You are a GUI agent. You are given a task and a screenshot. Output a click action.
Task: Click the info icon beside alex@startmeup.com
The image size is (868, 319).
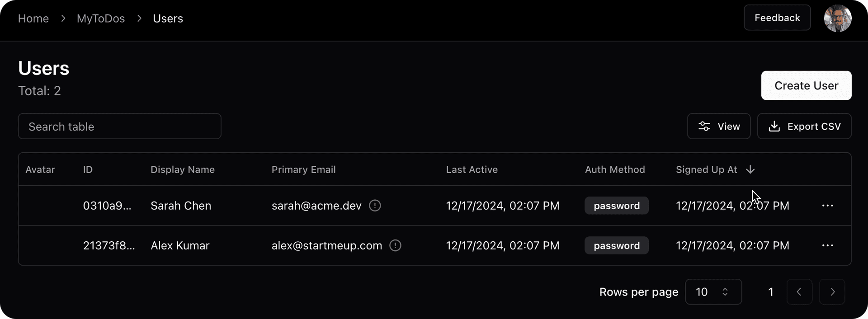tap(395, 245)
